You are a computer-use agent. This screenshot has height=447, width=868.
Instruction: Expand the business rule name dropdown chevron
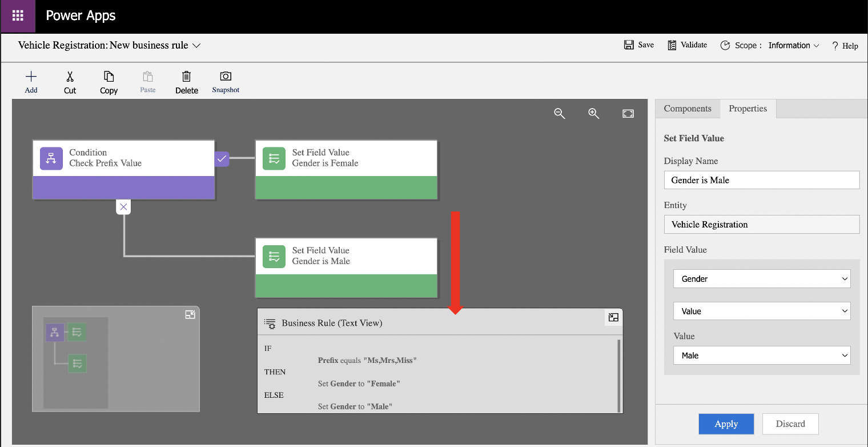[196, 45]
